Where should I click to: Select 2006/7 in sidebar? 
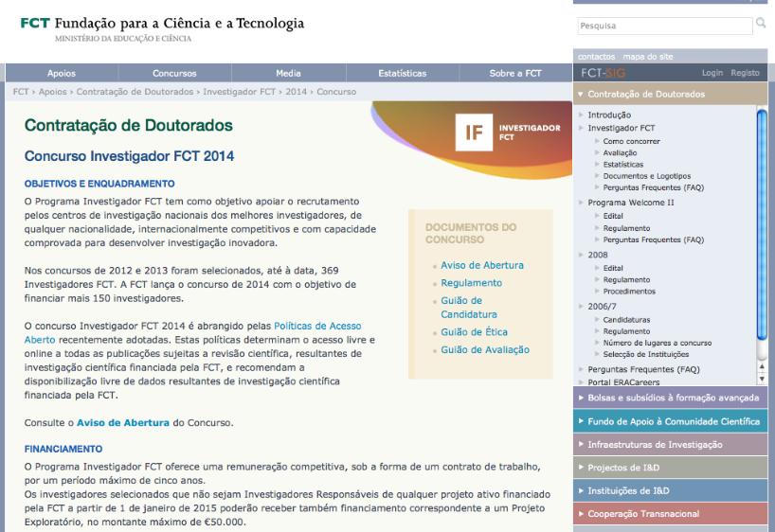tap(602, 307)
